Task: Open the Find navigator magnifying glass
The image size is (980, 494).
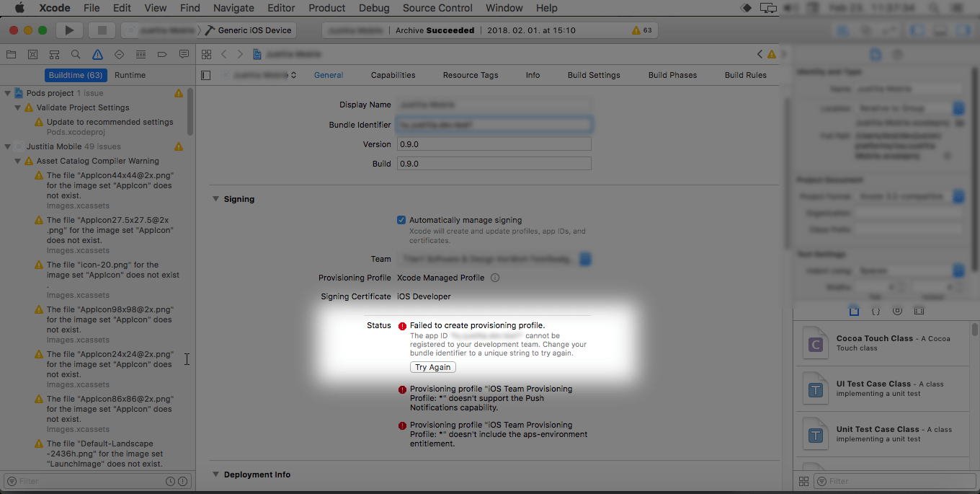Action: coord(75,54)
